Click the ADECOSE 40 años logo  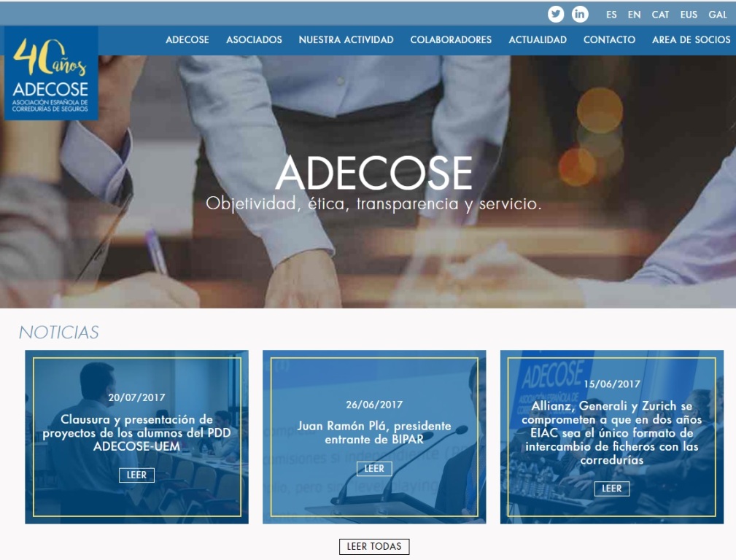click(50, 73)
